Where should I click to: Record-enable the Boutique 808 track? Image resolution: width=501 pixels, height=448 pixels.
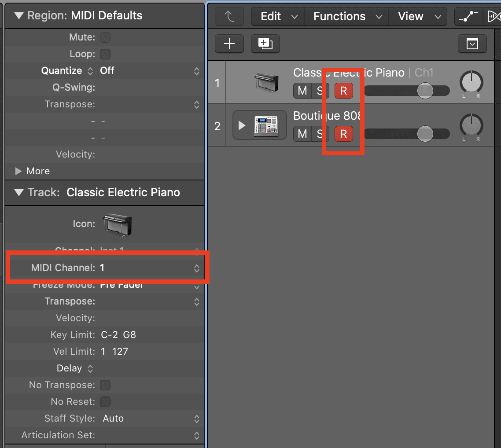click(x=343, y=134)
